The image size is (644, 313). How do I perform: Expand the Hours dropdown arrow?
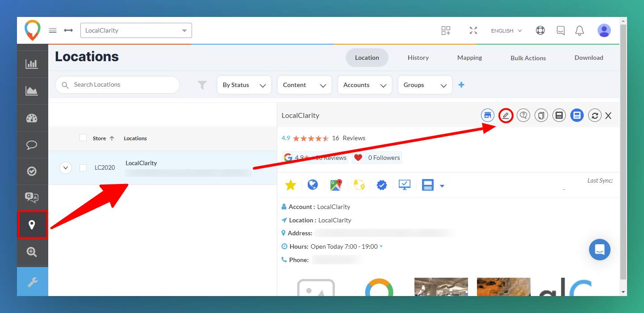point(381,246)
